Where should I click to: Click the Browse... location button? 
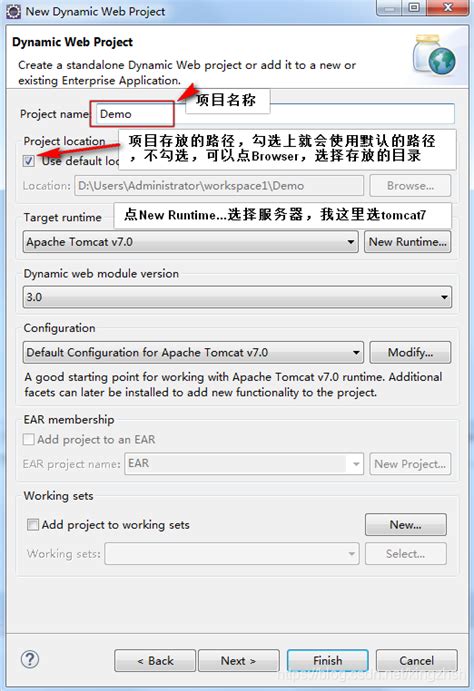pyautogui.click(x=410, y=186)
